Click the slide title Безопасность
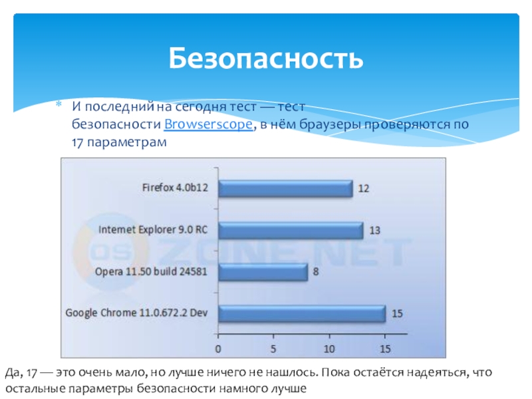 click(x=265, y=58)
